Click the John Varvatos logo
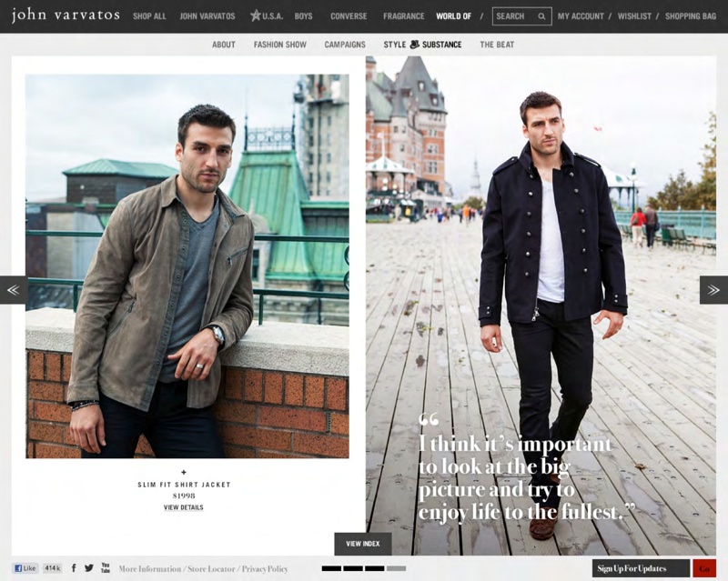 pyautogui.click(x=66, y=15)
